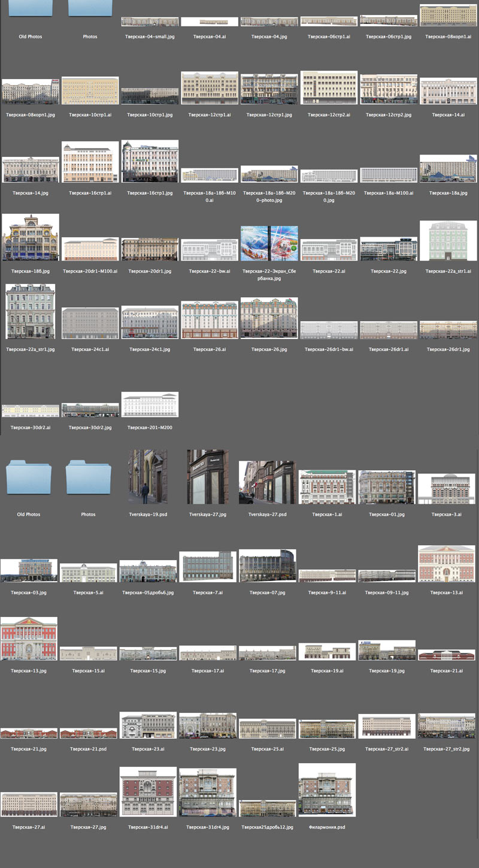479x868 pixels.
Task: Select the Тверская-18б.jpg yellow building photo
Action: pos(31,237)
